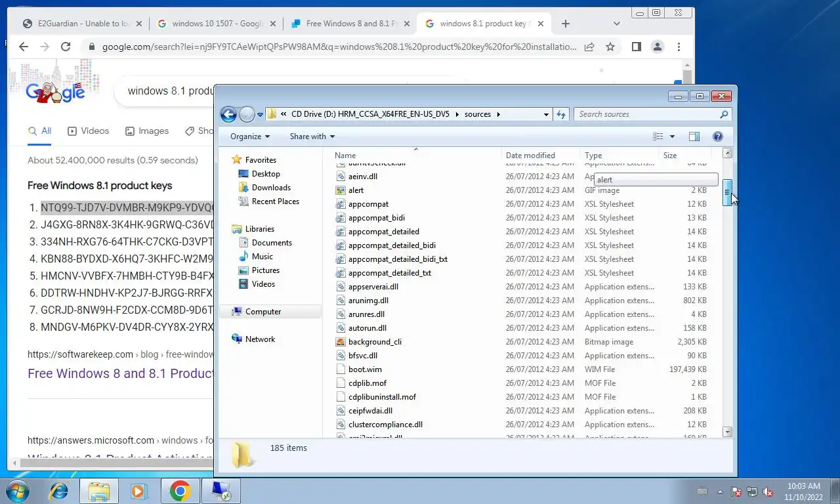Open the Share with menu

pyautogui.click(x=312, y=136)
